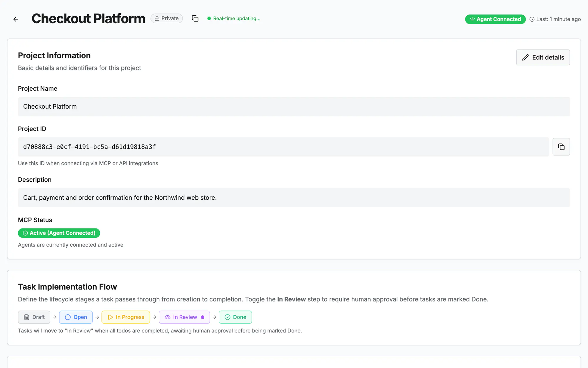Click the document icon in the Draft stage
This screenshot has width=588, height=368.
pyautogui.click(x=27, y=317)
